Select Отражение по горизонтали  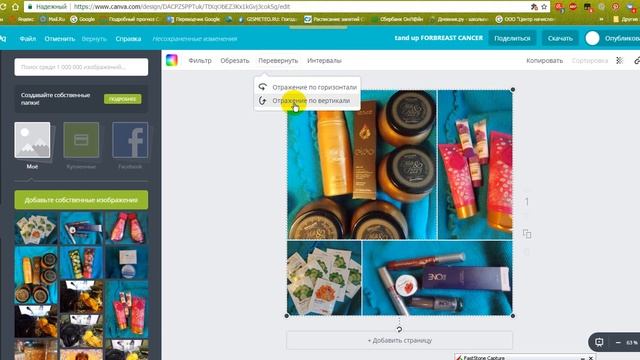click(x=314, y=87)
